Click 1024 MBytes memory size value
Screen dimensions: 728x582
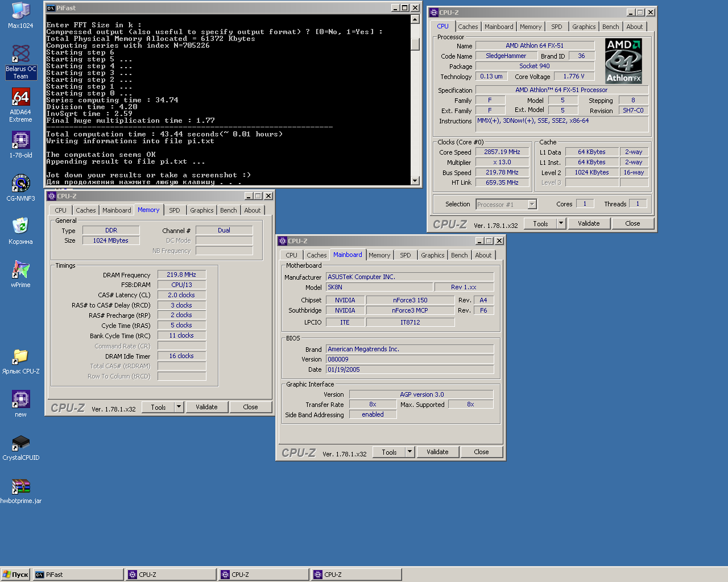[111, 240]
